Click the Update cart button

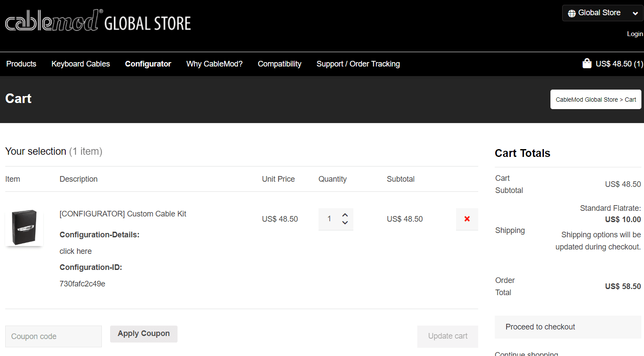click(448, 336)
